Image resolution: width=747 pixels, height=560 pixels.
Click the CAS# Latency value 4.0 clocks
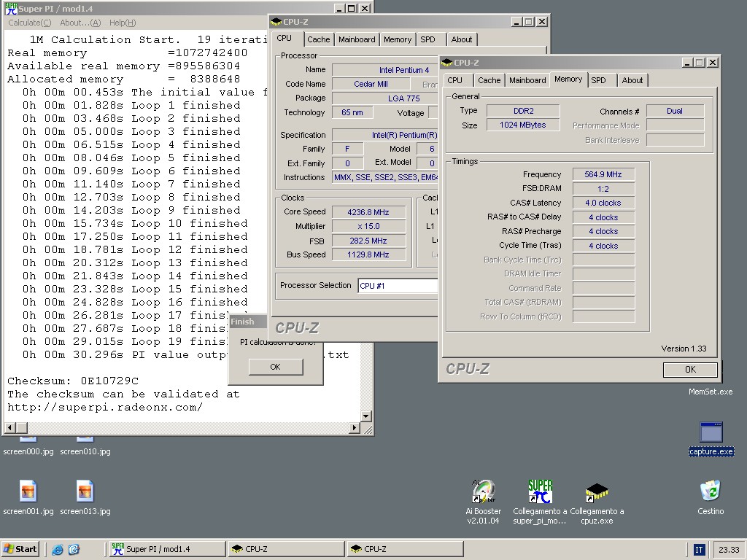click(x=603, y=203)
